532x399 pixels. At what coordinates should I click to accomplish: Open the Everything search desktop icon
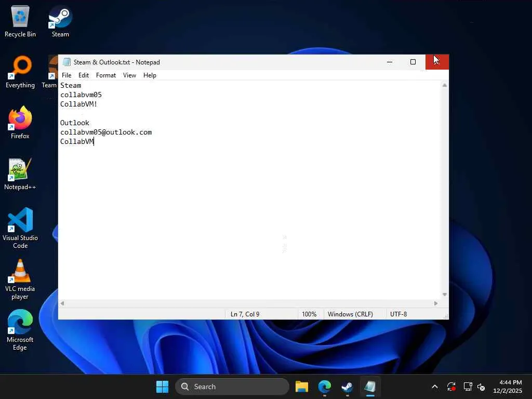(x=20, y=72)
